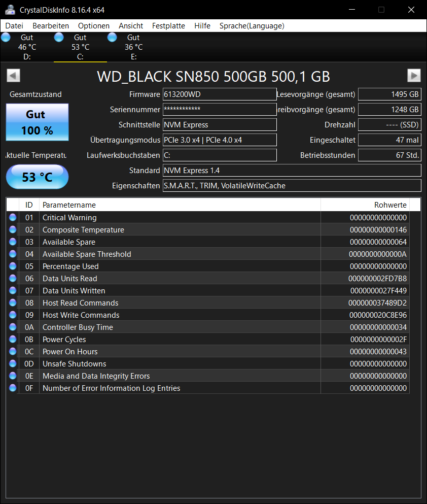
Task: Click the ID column header
Action: [29, 205]
